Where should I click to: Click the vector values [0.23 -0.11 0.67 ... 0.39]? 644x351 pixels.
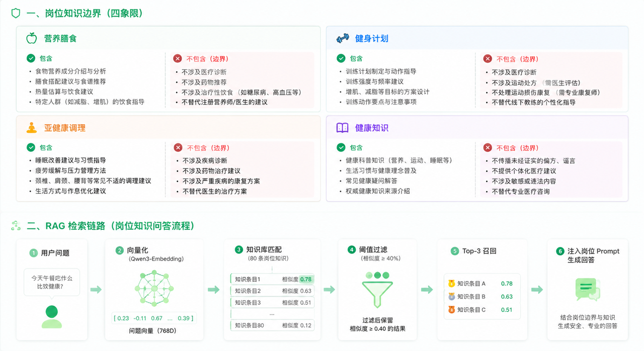(x=154, y=318)
